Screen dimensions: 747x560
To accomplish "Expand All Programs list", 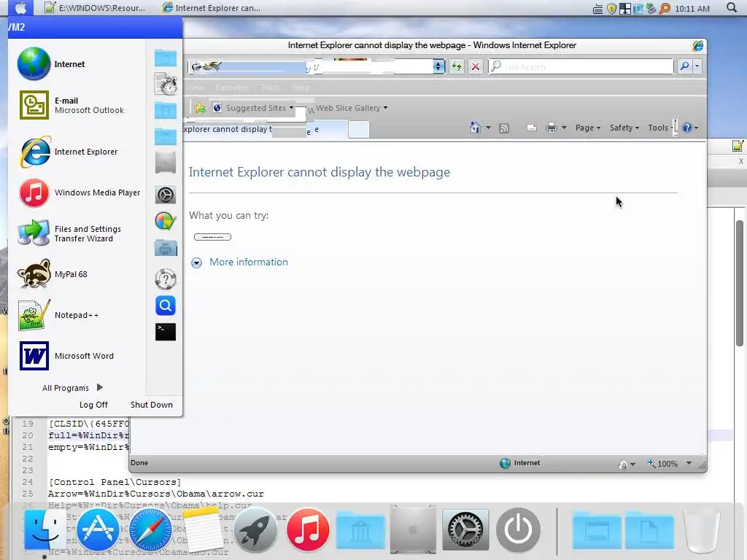I will [72, 388].
